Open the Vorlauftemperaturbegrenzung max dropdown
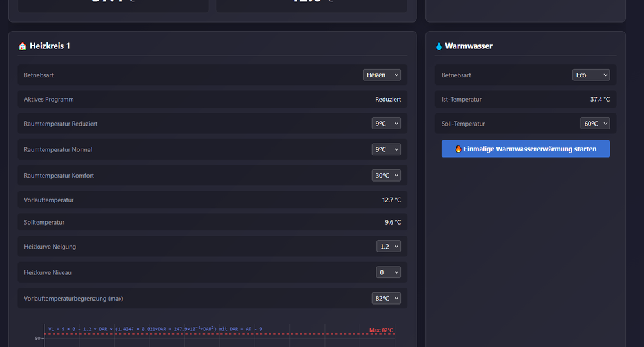644x347 pixels. pyautogui.click(x=386, y=298)
